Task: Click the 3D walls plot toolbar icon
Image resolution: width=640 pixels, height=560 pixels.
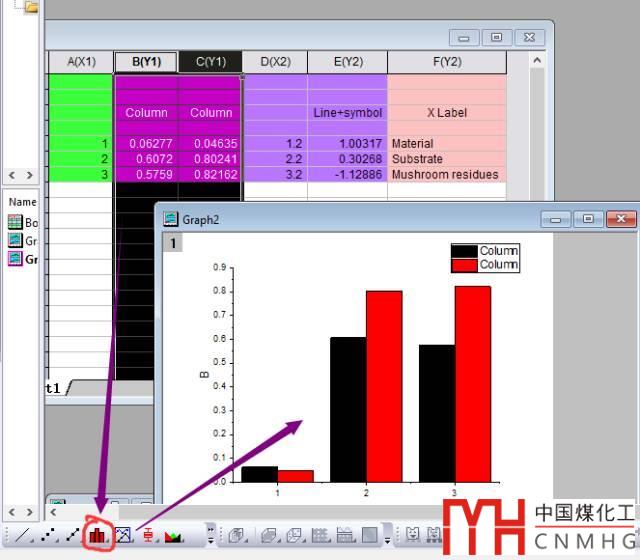Action: [x=346, y=535]
